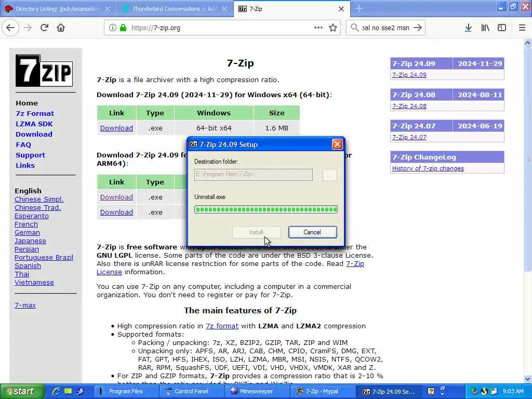Open the 7-Zip 24.08 news link

[409, 106]
